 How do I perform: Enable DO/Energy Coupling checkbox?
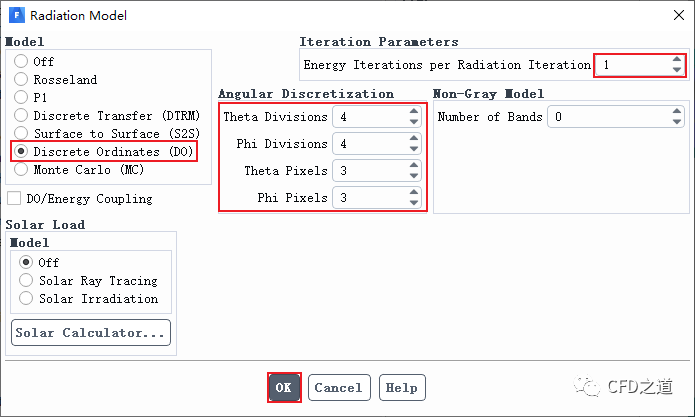click(x=14, y=198)
